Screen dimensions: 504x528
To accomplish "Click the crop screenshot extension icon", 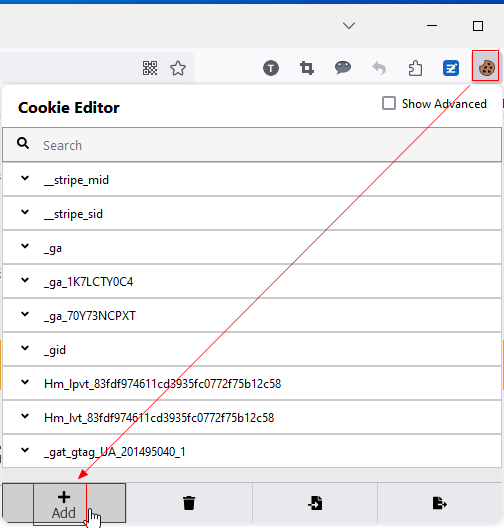I will coord(307,68).
